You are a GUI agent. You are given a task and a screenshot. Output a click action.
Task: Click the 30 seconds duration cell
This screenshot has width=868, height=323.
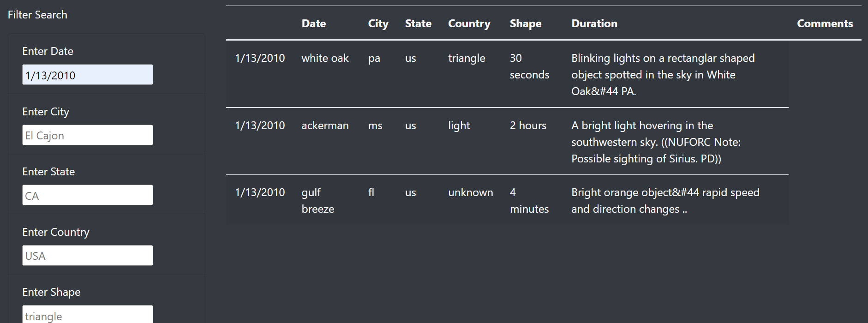click(x=529, y=66)
